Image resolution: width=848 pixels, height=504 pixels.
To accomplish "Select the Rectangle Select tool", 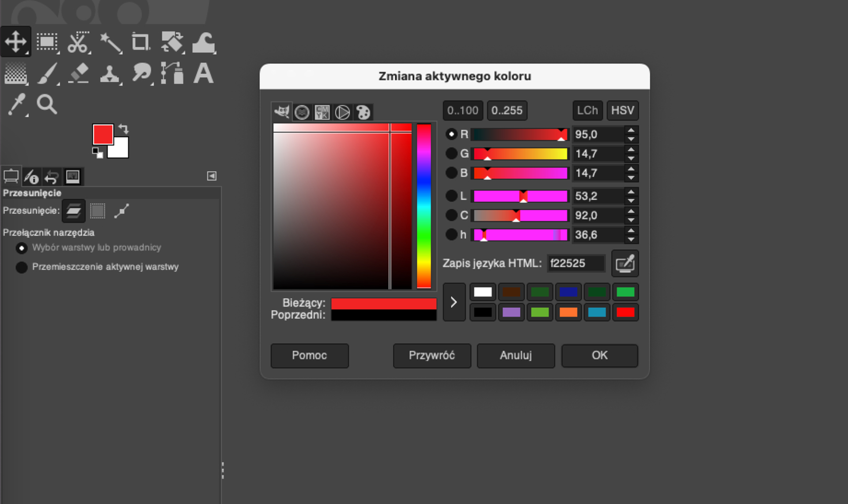I will 47,42.
